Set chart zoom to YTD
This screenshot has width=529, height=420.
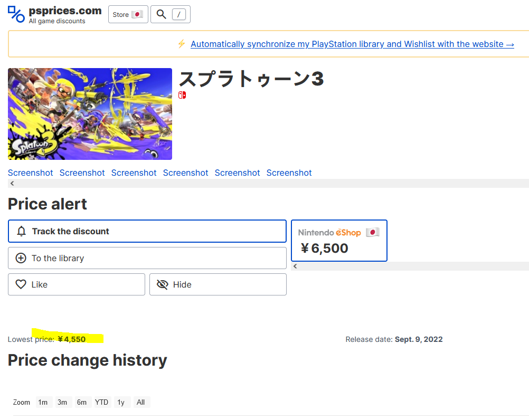coord(101,402)
